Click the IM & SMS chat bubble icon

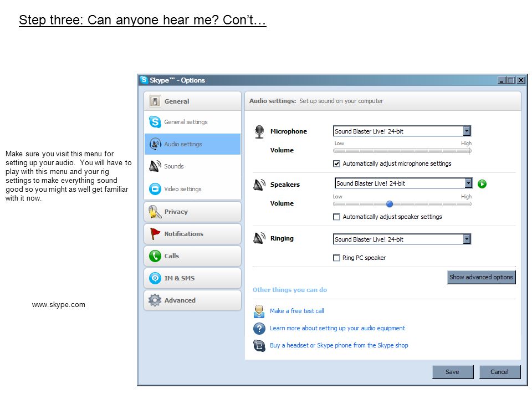[155, 278]
